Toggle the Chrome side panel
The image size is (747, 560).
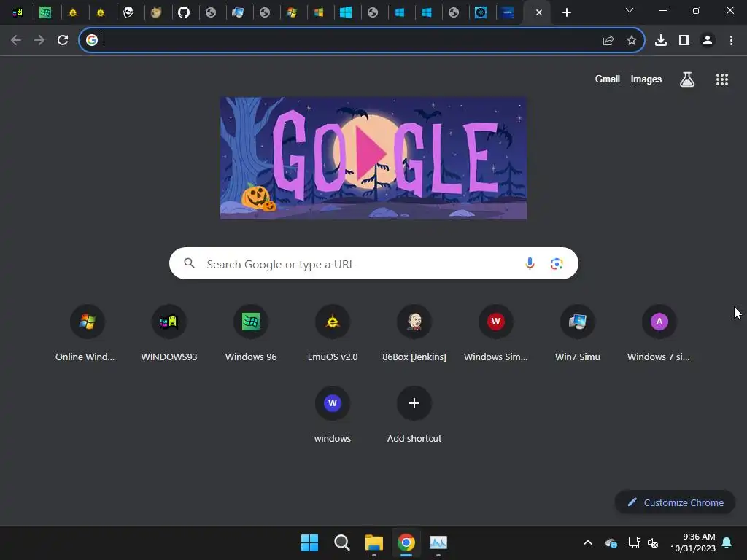click(684, 41)
